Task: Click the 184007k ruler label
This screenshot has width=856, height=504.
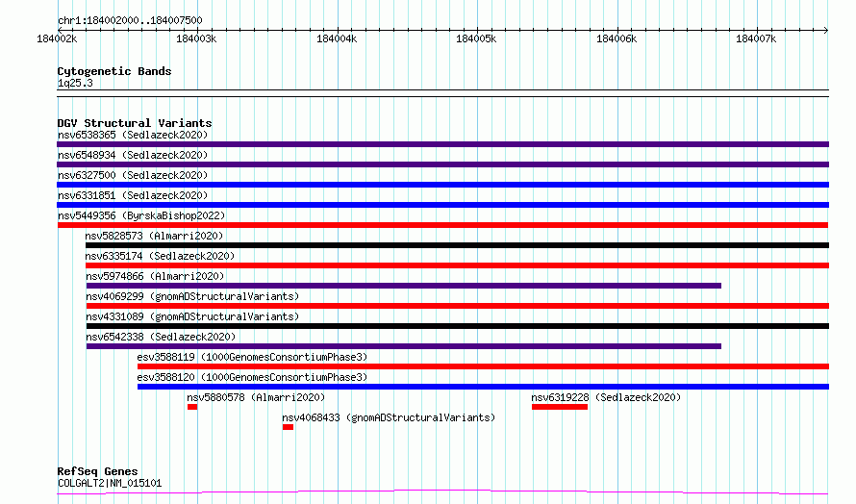Action: tap(757, 38)
